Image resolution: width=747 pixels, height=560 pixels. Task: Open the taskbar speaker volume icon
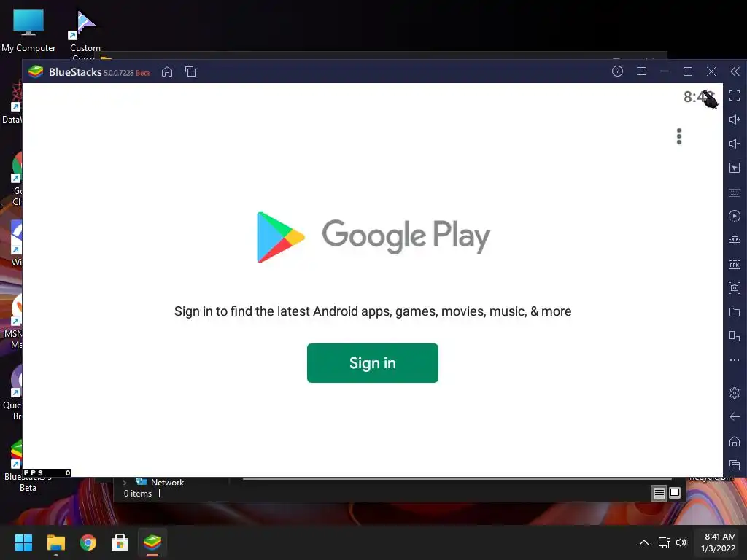click(x=681, y=542)
